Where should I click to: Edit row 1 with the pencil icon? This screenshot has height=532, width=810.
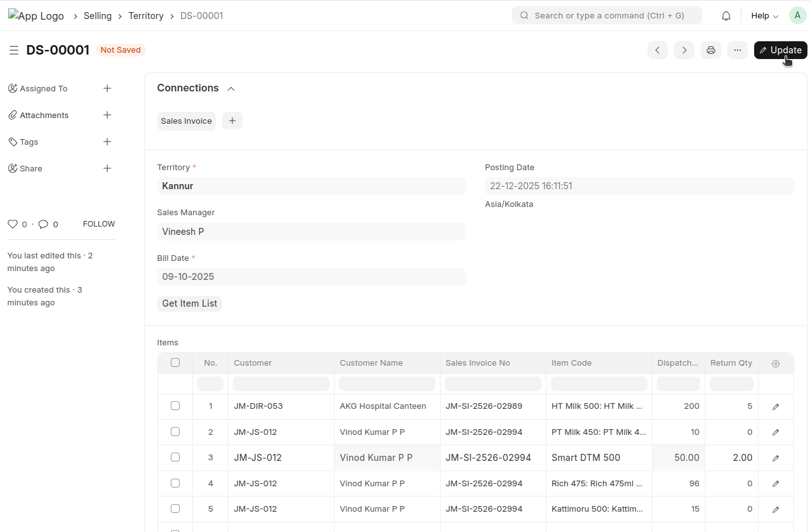(776, 407)
